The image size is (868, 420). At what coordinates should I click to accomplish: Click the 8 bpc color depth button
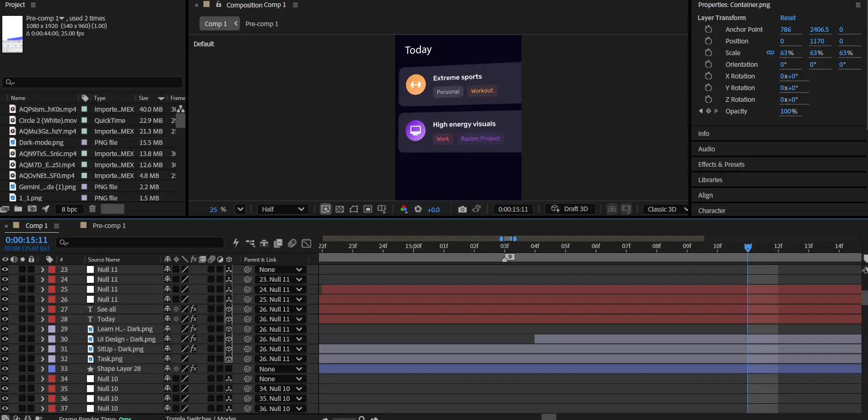click(69, 209)
